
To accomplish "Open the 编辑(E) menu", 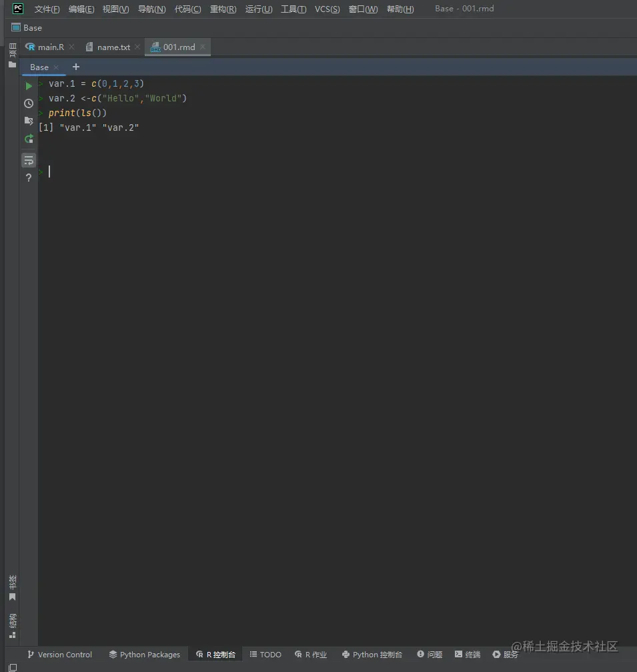I will 81,9.
